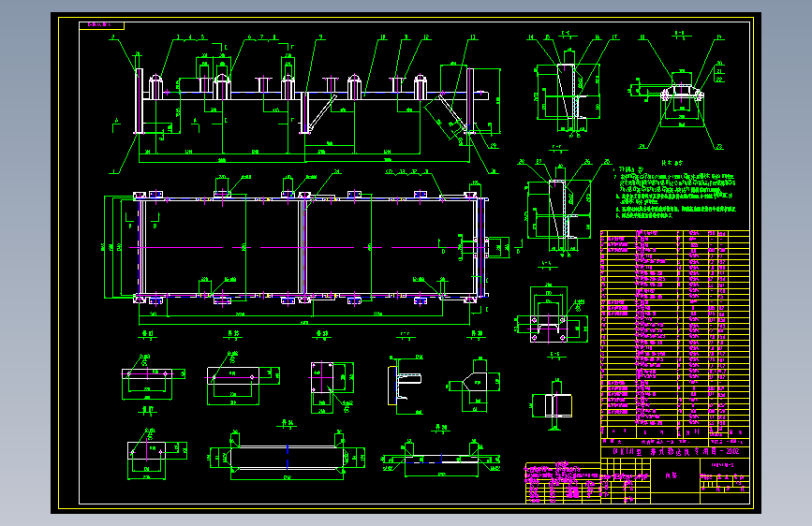This screenshot has width=812, height=526.
Task: Select the B-B section view label at top right
Action: (x=680, y=34)
